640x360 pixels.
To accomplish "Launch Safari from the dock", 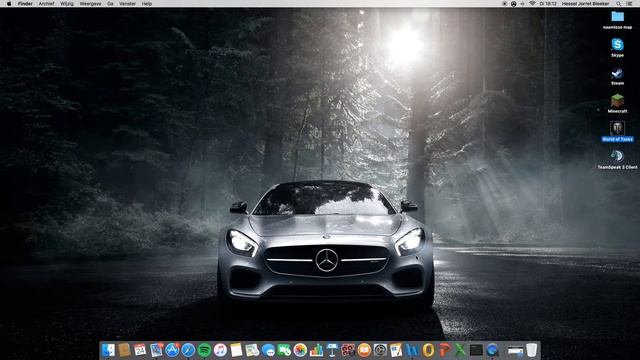I will [x=188, y=350].
